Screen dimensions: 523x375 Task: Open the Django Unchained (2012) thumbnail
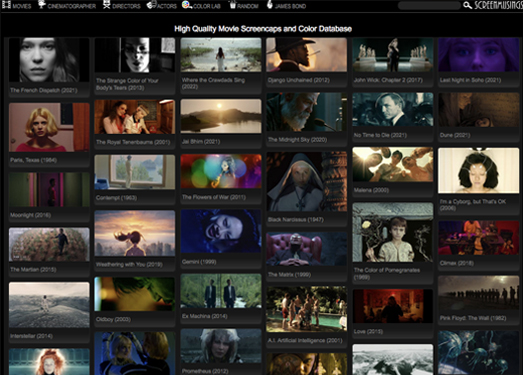(x=307, y=55)
